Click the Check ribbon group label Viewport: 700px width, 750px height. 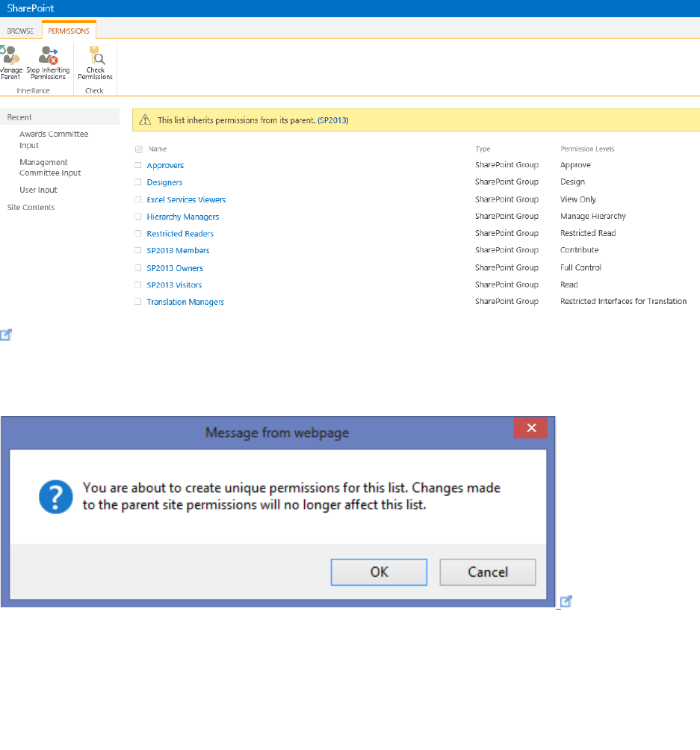(x=94, y=90)
